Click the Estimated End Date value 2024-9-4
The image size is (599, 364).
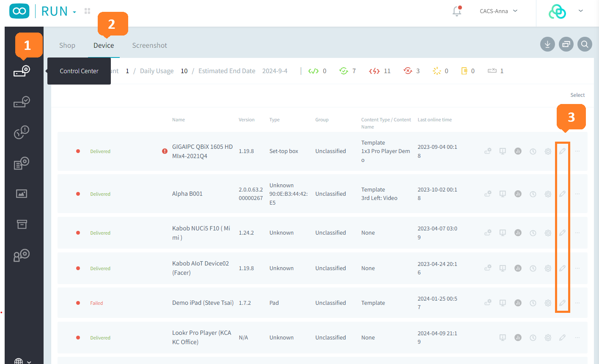(275, 71)
